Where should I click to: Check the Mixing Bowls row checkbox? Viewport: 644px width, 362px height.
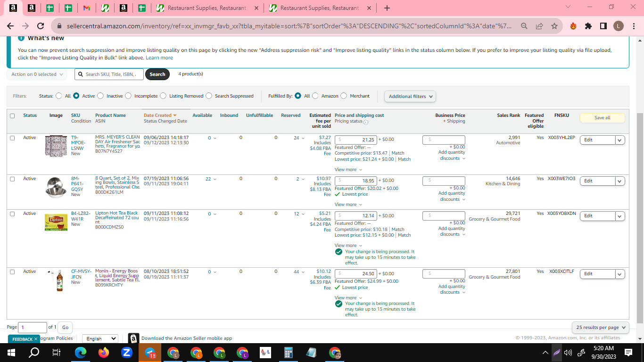point(12,179)
